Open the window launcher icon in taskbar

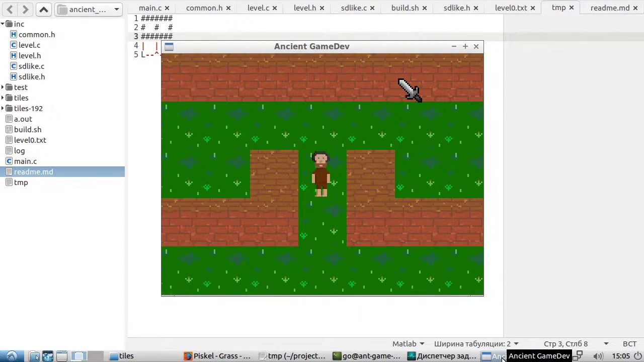click(61, 356)
